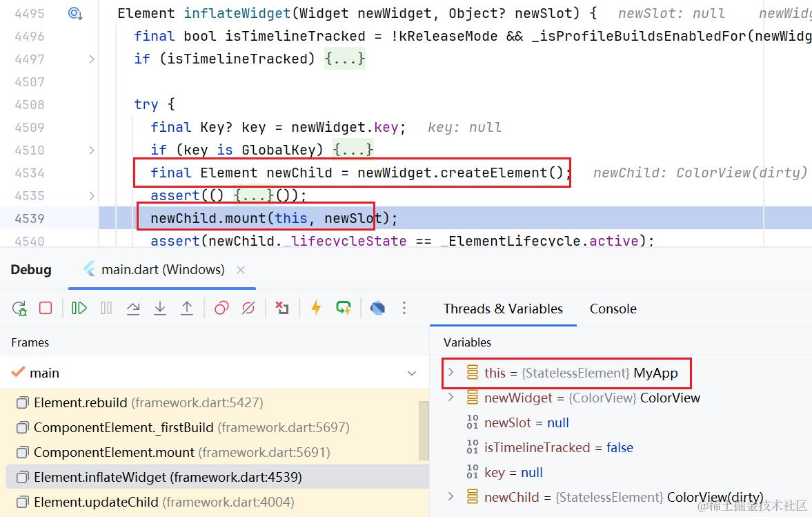
Task: Switch to Threads & Variables tab
Action: [503, 309]
